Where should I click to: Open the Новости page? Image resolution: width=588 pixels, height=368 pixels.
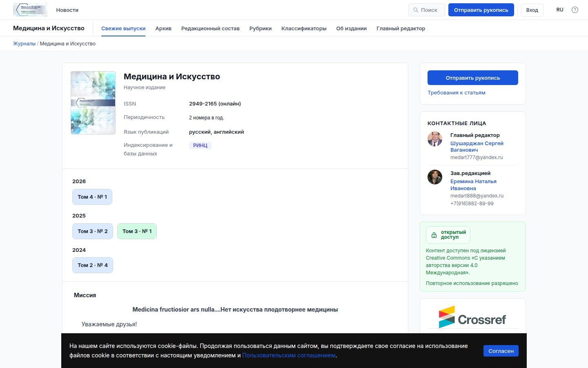coord(67,10)
